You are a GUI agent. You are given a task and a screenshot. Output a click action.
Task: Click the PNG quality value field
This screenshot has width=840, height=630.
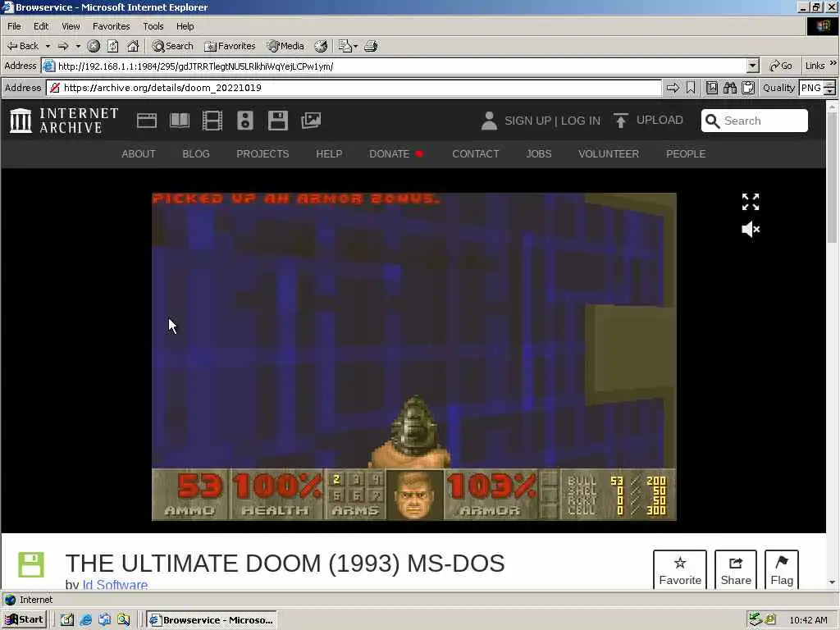(x=811, y=88)
